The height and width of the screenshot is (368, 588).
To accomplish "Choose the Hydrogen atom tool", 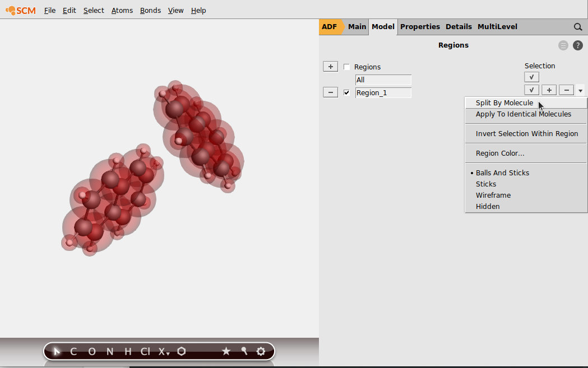I will (x=128, y=352).
